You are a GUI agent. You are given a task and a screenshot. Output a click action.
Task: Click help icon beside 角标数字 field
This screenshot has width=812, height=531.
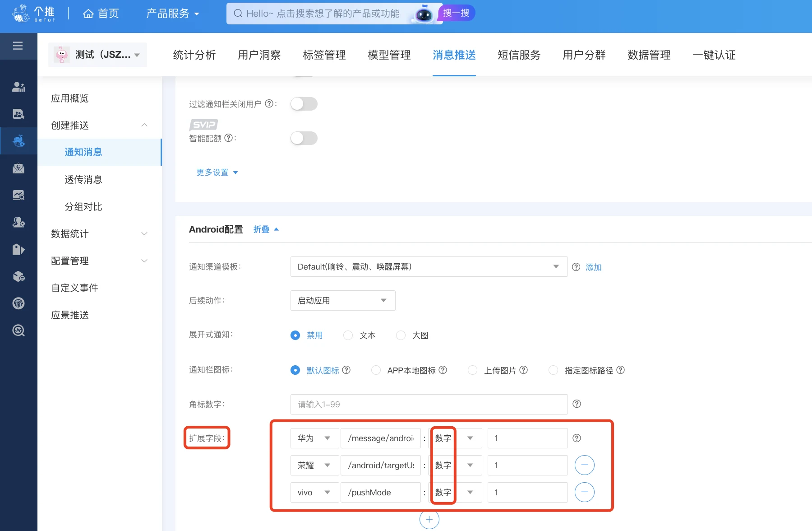(577, 404)
